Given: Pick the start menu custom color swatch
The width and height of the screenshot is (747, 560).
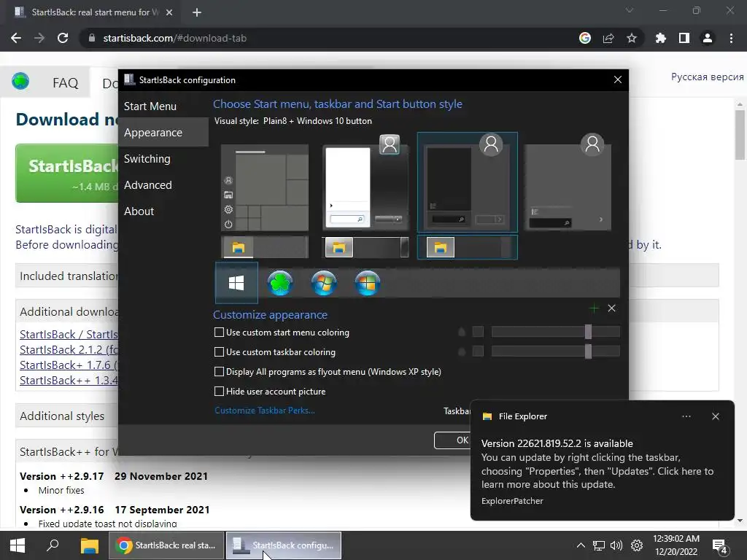Looking at the screenshot, I should (478, 332).
